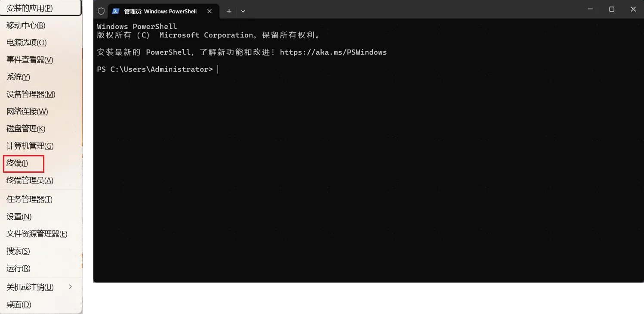Expand the new-tab profile dropdown arrow
The height and width of the screenshot is (314, 644).
(x=243, y=11)
